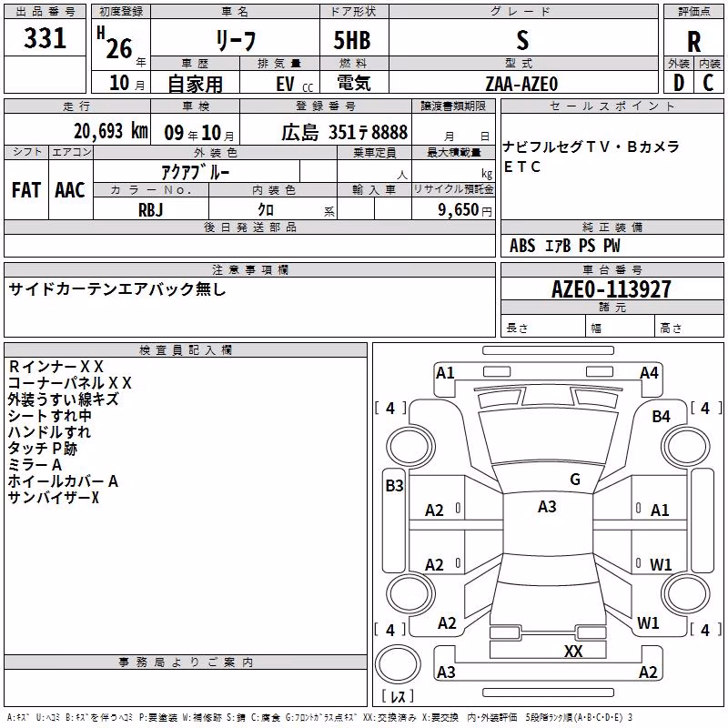Image resolution: width=728 pixels, height=728 pixels.
Task: Select the B3 mark on the diagram
Action: 394,486
